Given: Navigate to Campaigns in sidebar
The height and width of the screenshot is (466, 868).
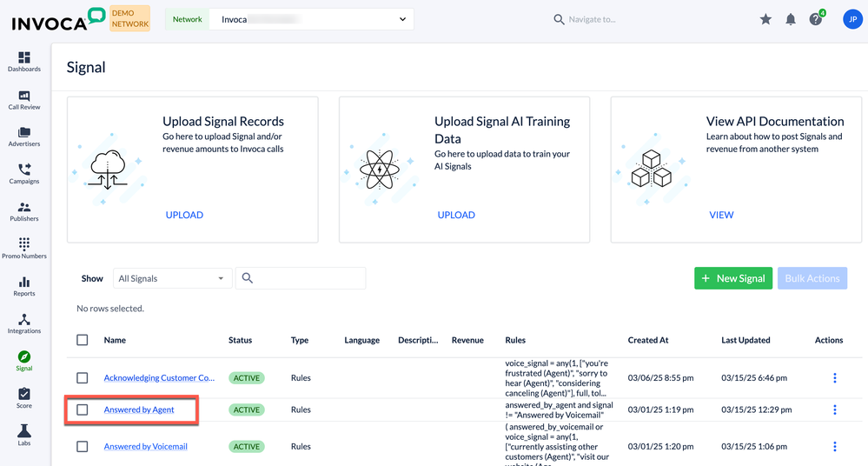Looking at the screenshot, I should [x=24, y=174].
